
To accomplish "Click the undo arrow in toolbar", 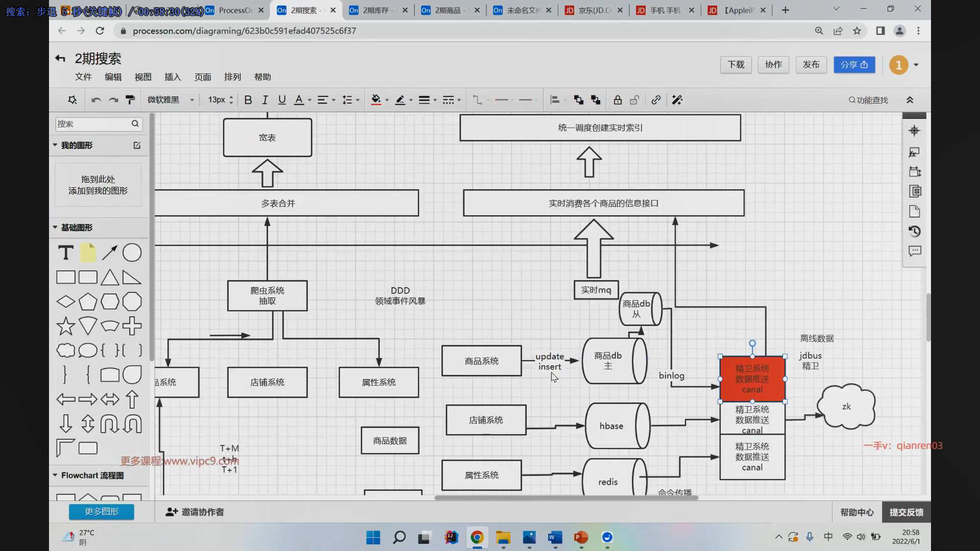I will pyautogui.click(x=96, y=100).
